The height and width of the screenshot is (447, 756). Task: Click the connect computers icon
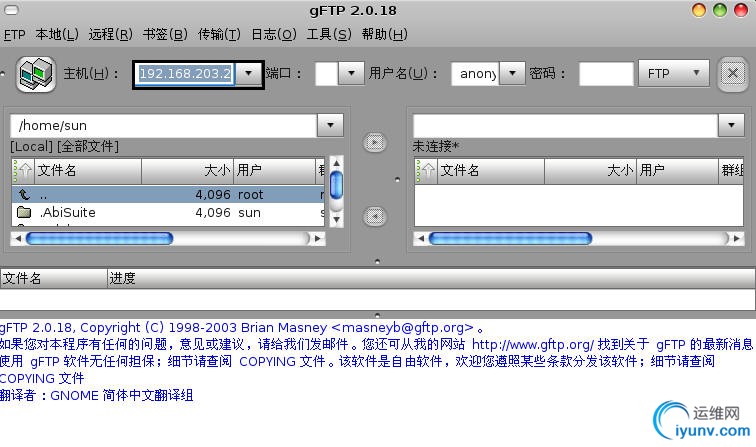point(36,74)
